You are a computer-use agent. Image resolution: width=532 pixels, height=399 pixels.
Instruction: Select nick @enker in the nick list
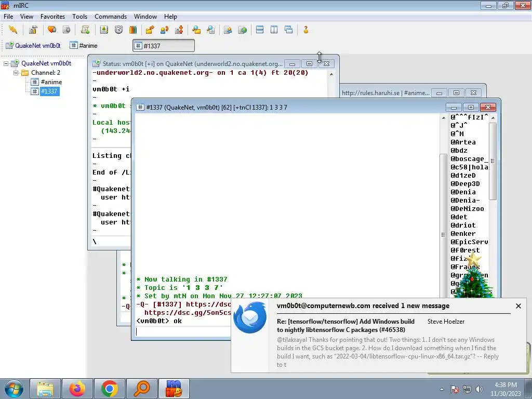463,233
